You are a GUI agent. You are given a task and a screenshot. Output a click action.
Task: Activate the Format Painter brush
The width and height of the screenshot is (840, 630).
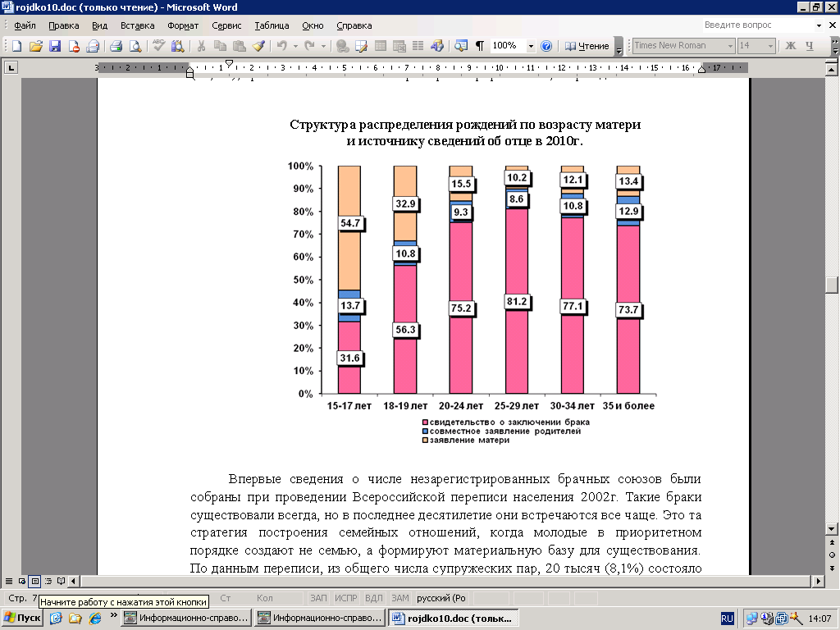(x=258, y=46)
